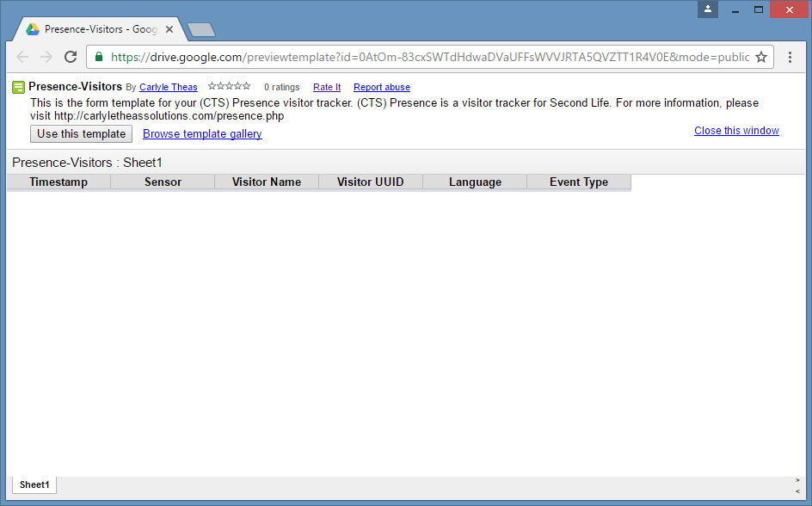Reload the page with the refresh icon
Screen dimensions: 812x506
(x=71, y=57)
